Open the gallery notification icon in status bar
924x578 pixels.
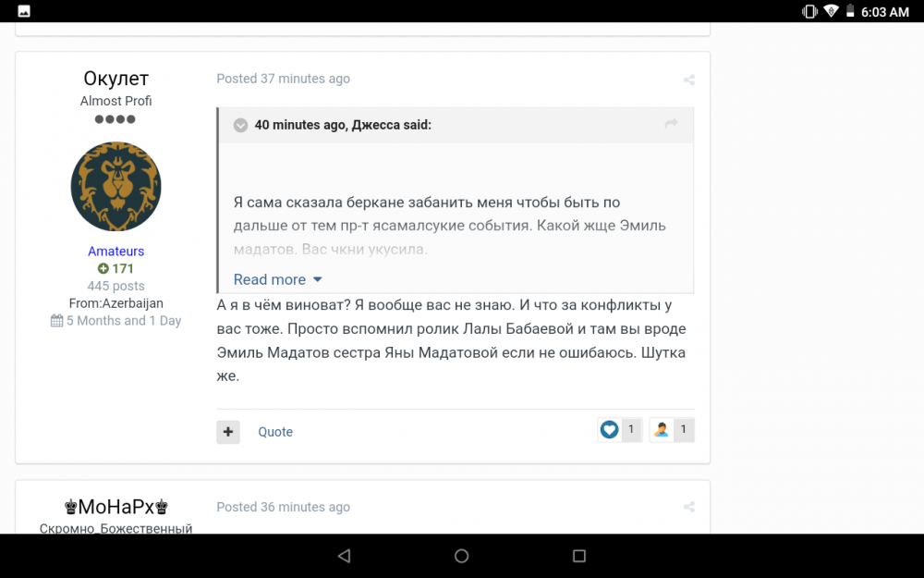coord(22,10)
